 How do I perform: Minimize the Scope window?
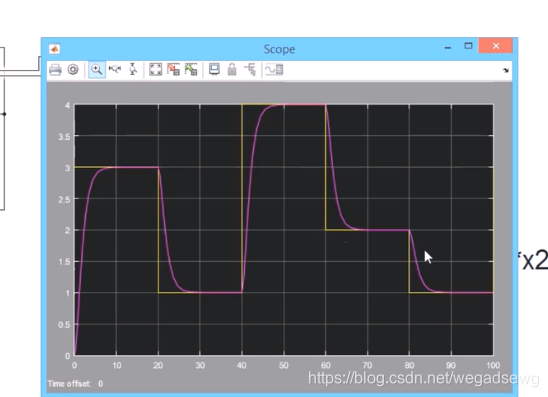(x=448, y=48)
